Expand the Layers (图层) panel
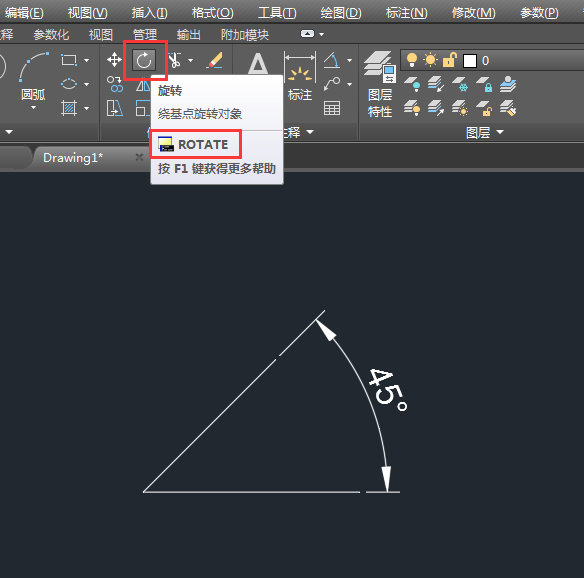The width and height of the screenshot is (584, 578). pos(485,132)
